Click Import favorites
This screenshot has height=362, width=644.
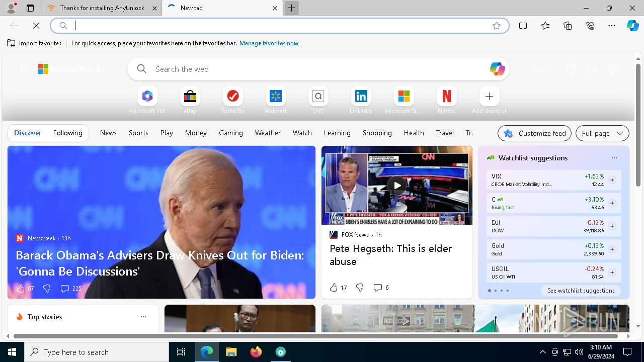(34, 43)
